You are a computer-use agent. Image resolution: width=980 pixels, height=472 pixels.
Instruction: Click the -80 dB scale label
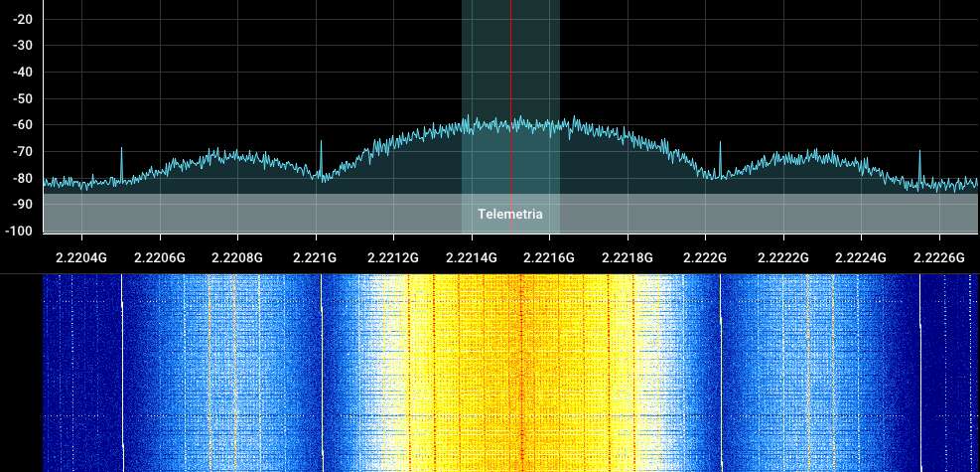(22, 179)
